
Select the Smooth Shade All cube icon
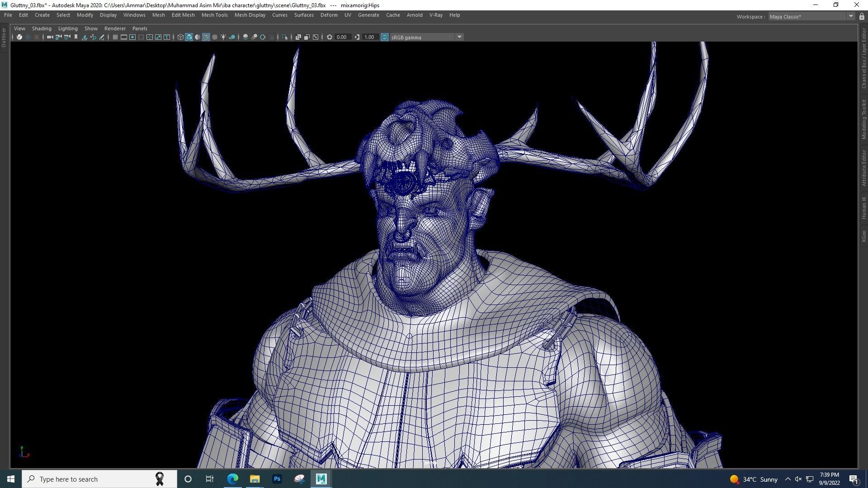pos(189,37)
